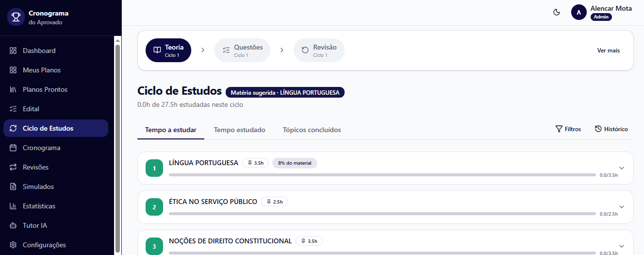Viewport: 644px width, 255px height.
Task: Open Cronograma from the sidebar
Action: 56,148
